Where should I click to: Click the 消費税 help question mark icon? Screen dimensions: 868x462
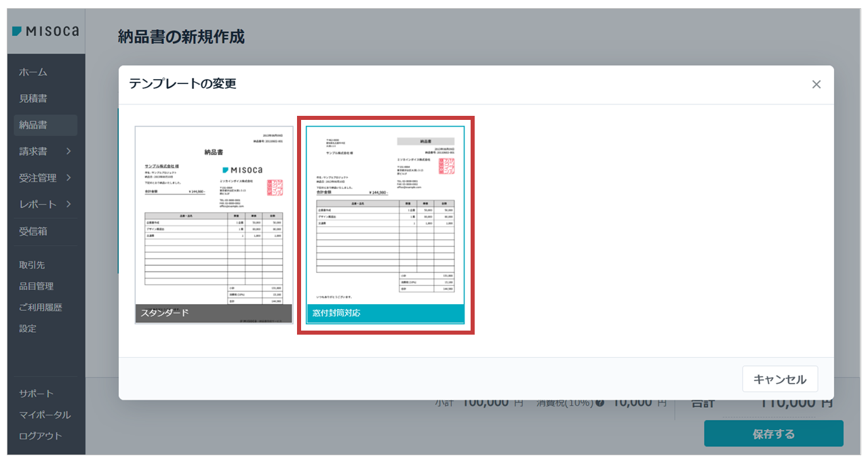point(599,402)
